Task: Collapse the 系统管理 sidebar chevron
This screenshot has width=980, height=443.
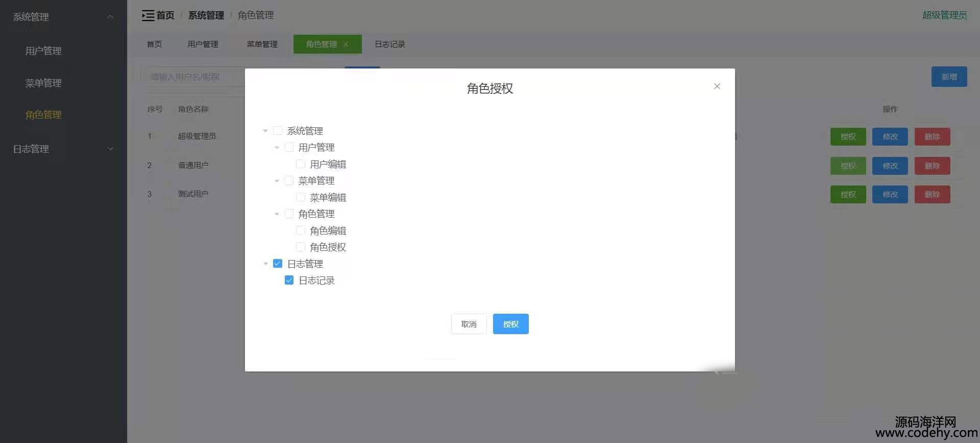Action: [x=110, y=17]
